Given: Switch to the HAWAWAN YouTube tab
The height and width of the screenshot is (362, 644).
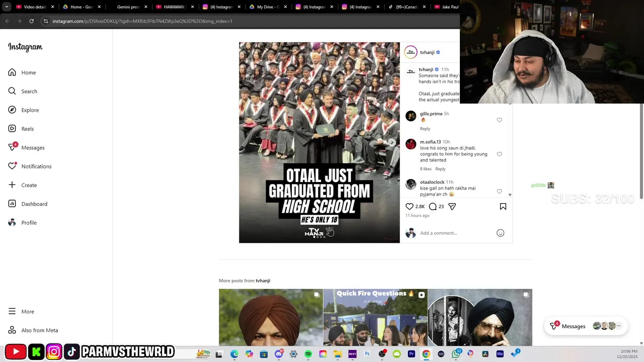Looking at the screenshot, I should 171,7.
